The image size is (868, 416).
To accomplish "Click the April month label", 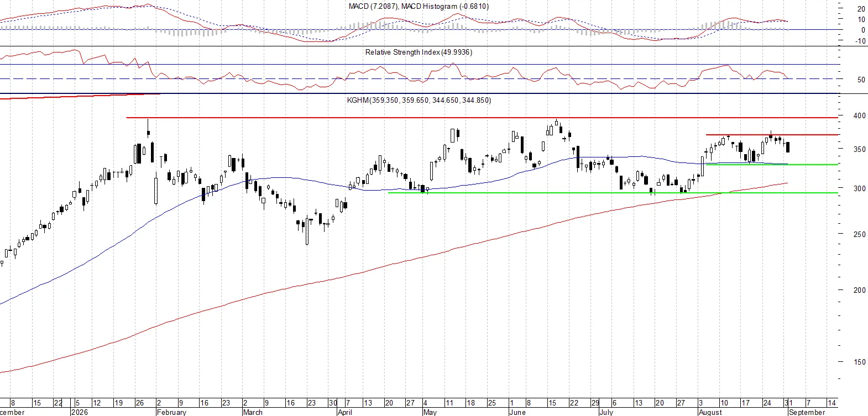I will tap(344, 412).
